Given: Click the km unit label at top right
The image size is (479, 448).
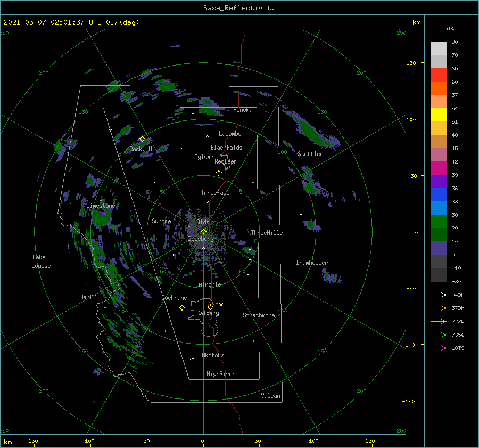Looking at the screenshot, I should pos(416,22).
